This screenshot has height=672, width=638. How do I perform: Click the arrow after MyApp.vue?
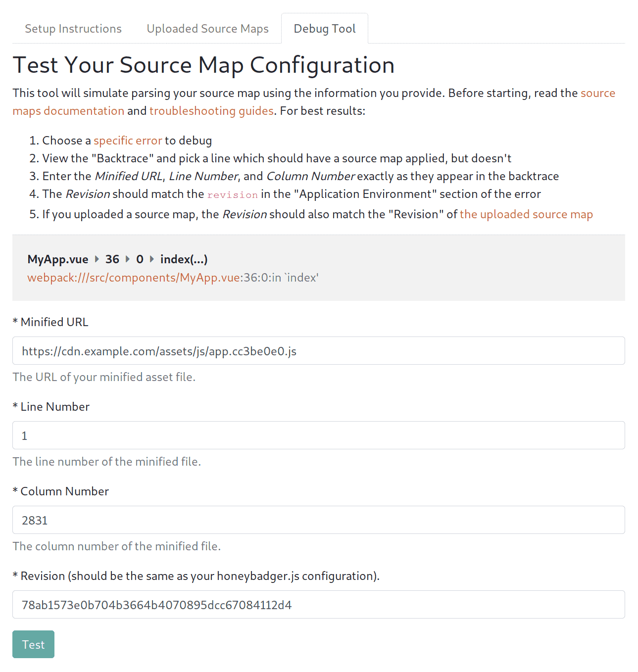97,259
